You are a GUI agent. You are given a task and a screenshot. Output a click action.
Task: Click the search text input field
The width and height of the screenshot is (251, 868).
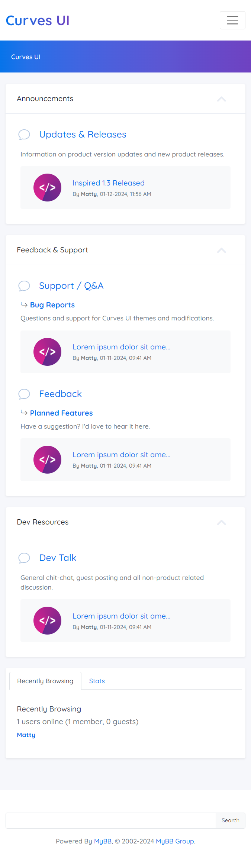point(111,820)
